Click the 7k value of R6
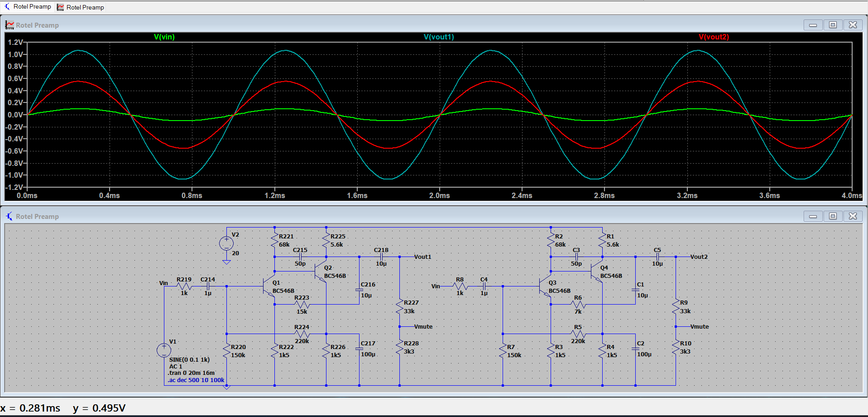The height and width of the screenshot is (417, 868). [x=578, y=311]
